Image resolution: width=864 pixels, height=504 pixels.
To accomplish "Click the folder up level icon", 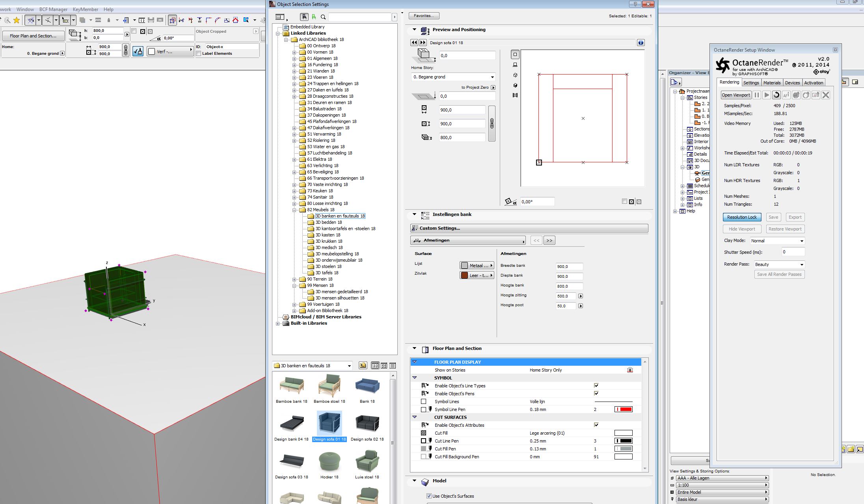I will click(363, 366).
